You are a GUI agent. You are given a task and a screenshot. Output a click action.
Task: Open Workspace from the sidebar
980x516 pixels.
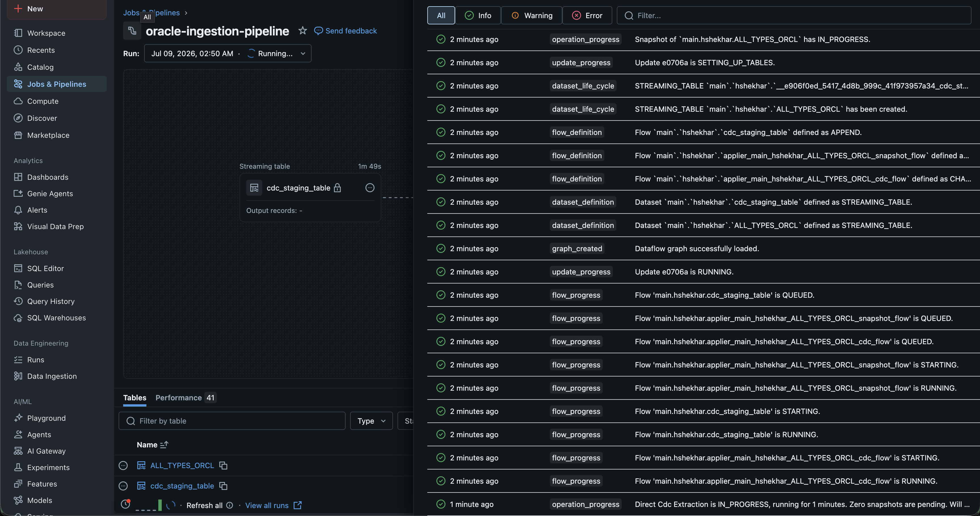click(56, 33)
